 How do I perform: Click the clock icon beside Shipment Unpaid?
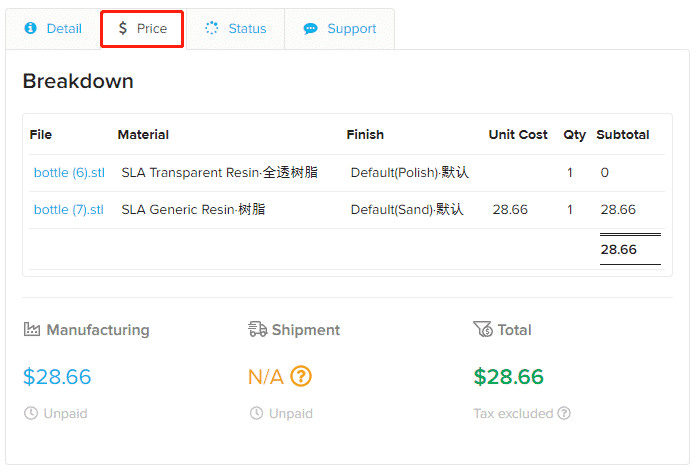point(256,413)
